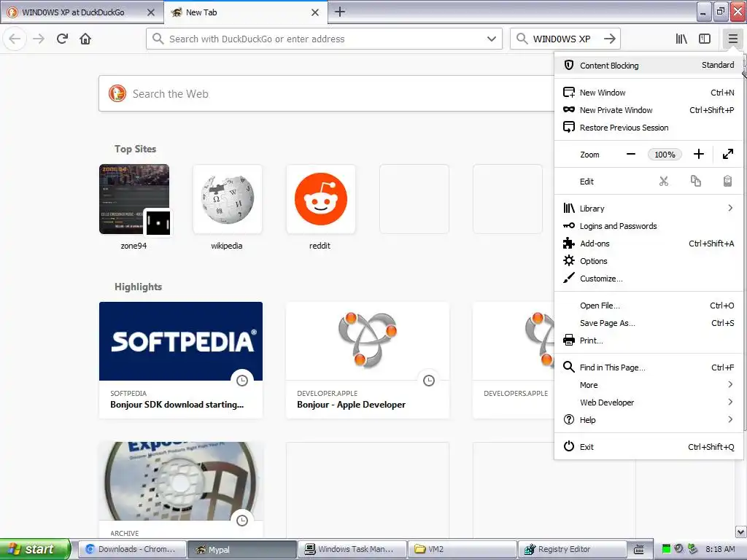The image size is (747, 560).
Task: Click the search box magnifier icon
Action: (x=522, y=39)
